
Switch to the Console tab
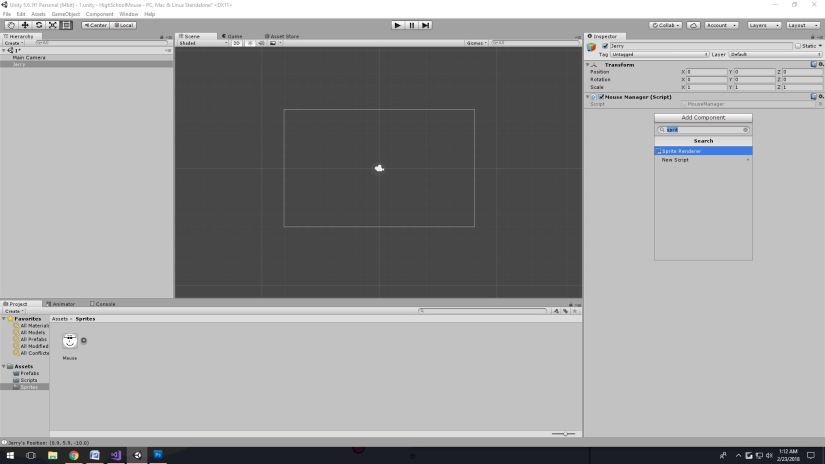[103, 304]
